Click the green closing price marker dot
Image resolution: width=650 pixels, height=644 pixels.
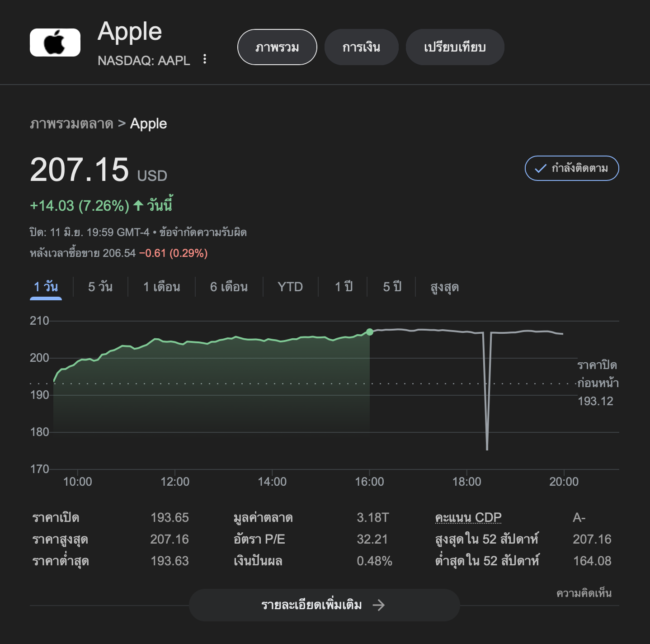point(370,332)
